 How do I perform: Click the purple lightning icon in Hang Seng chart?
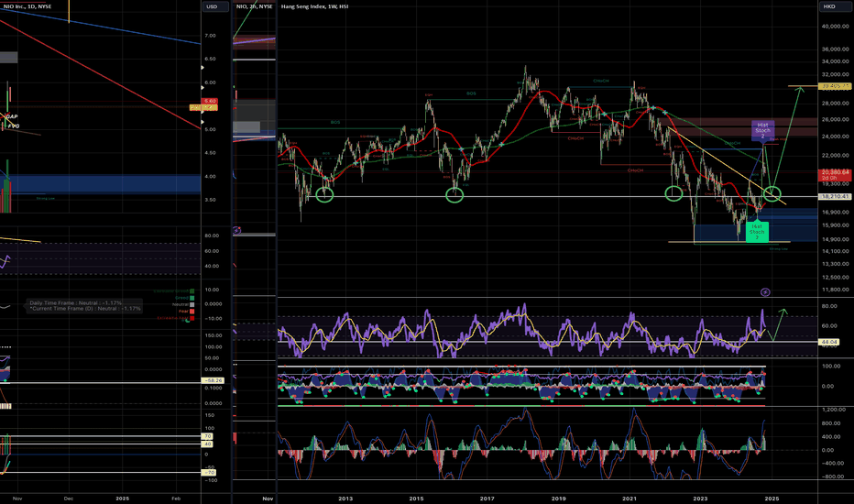(765, 292)
